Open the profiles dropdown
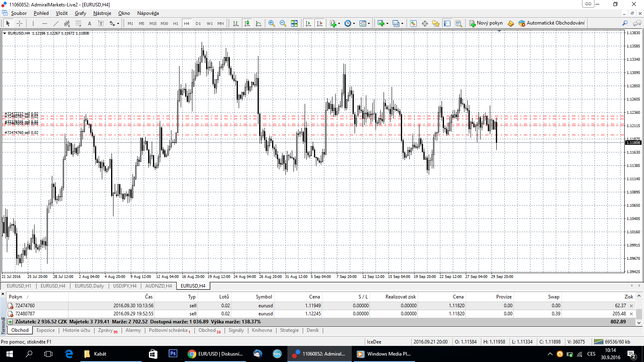 click(398, 23)
